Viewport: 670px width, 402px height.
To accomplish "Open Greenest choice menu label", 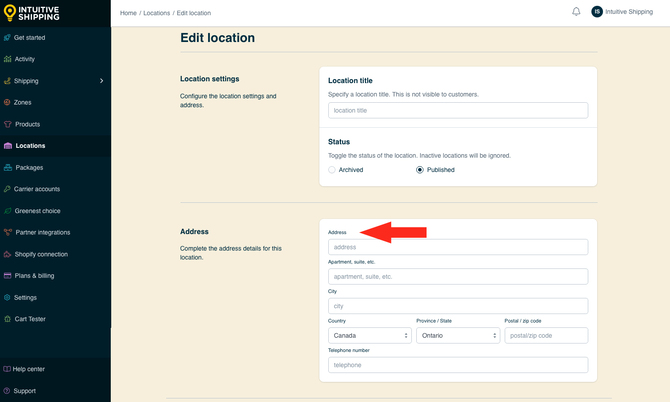I will (x=38, y=211).
